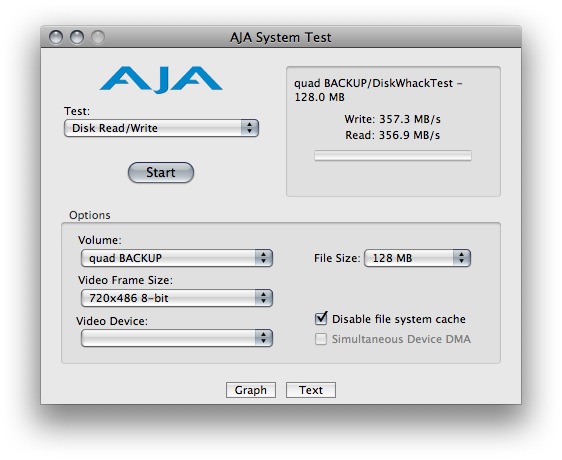The height and width of the screenshot is (460, 562).
Task: Open the Test dropdown showing Disk Read/Write
Action: pyautogui.click(x=161, y=128)
